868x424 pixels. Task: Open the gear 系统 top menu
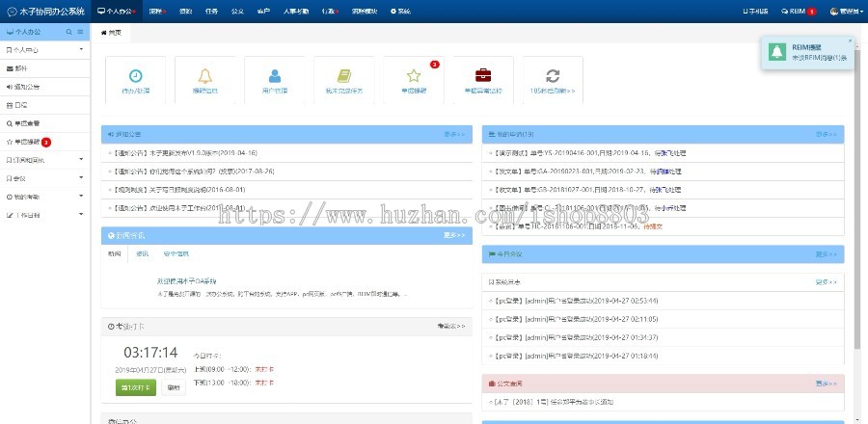click(x=400, y=11)
